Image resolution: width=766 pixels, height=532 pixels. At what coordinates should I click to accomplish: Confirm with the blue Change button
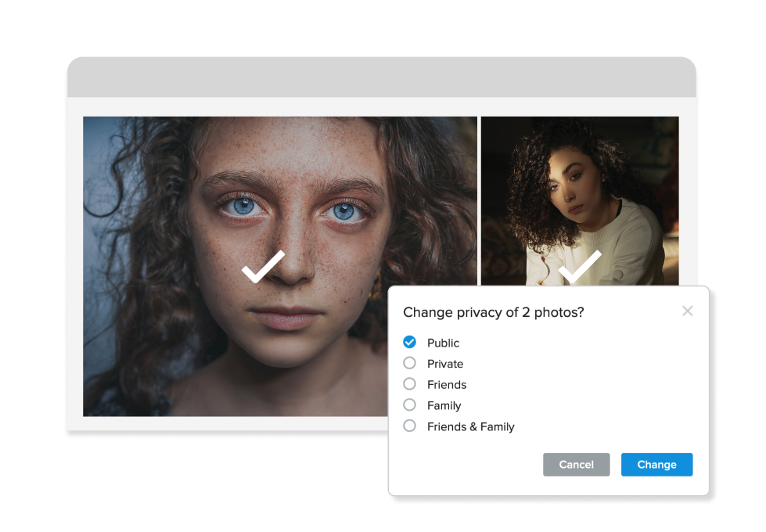pyautogui.click(x=656, y=465)
